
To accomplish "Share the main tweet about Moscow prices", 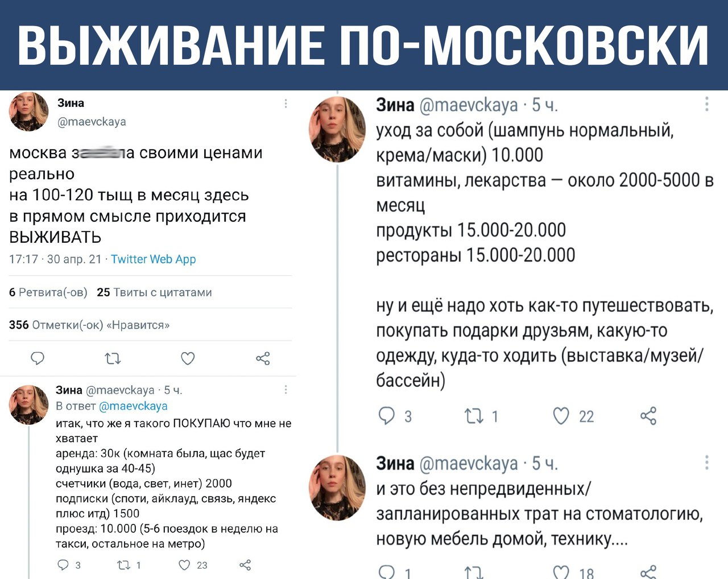I will coord(263,358).
